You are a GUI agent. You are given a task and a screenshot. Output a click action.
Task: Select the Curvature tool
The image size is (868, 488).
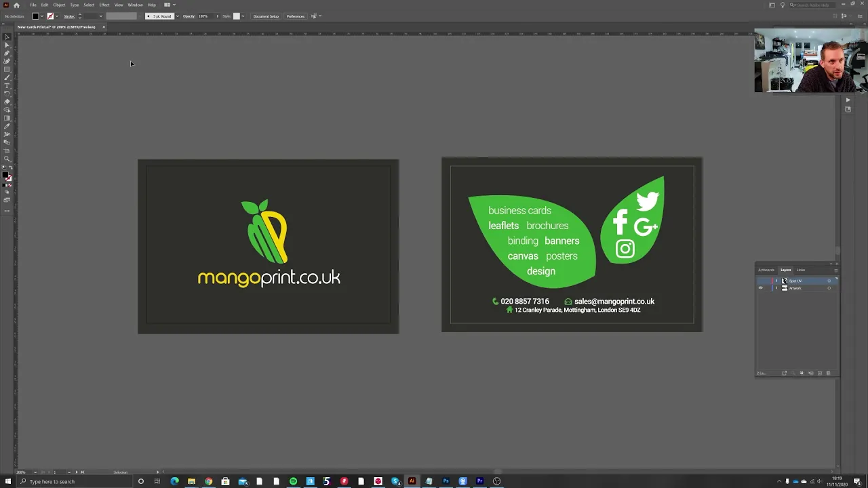click(x=7, y=62)
